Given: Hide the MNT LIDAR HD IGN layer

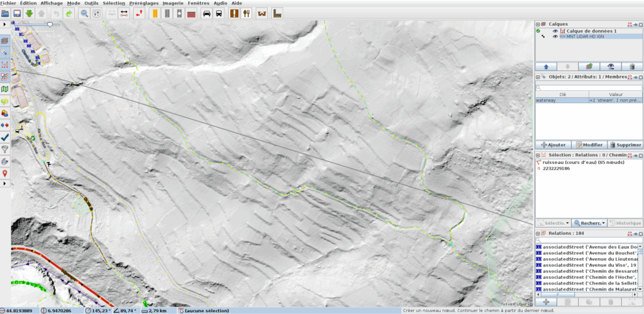Looking at the screenshot, I should pyautogui.click(x=555, y=36).
